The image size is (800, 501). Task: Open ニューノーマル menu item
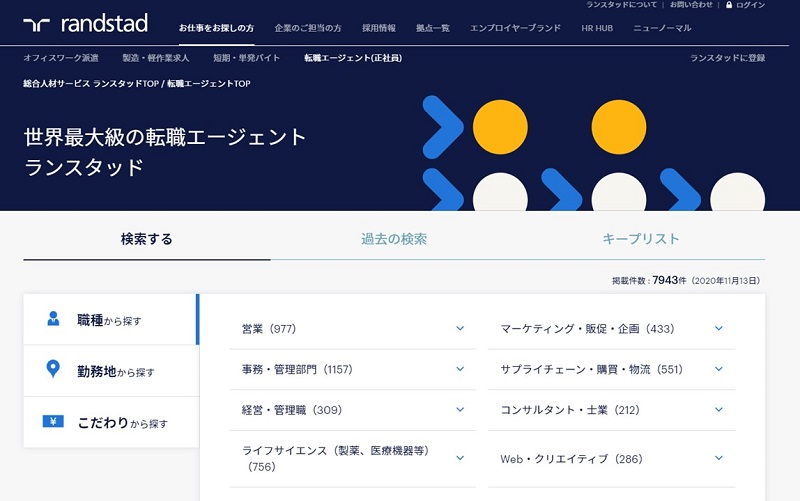tap(662, 28)
